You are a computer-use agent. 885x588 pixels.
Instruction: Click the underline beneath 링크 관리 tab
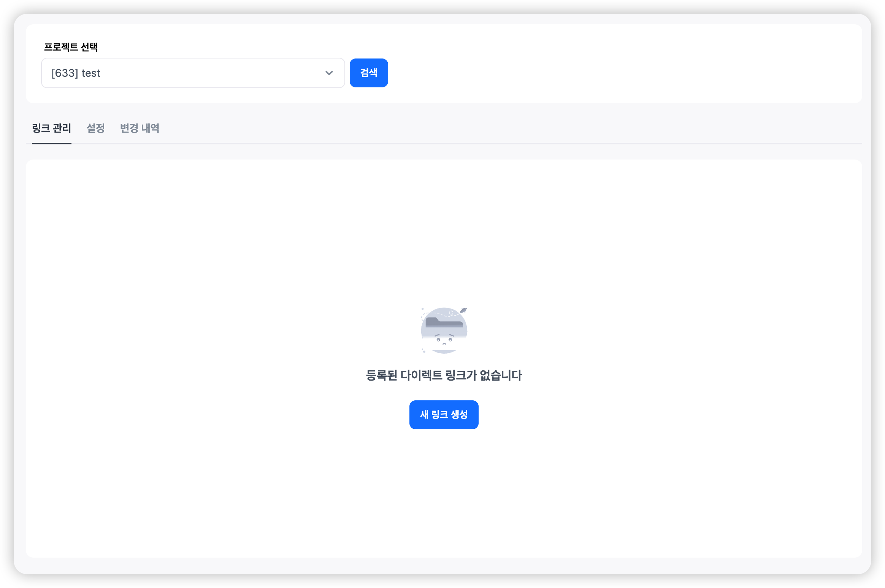51,143
